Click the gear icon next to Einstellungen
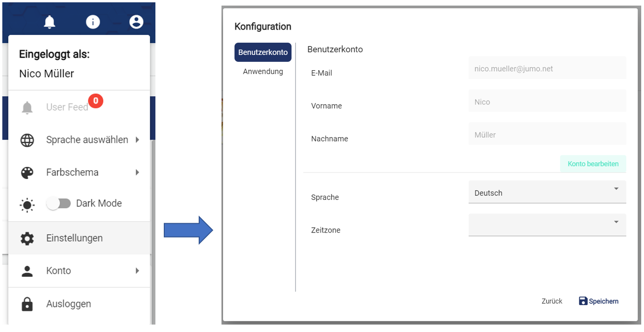 click(27, 239)
